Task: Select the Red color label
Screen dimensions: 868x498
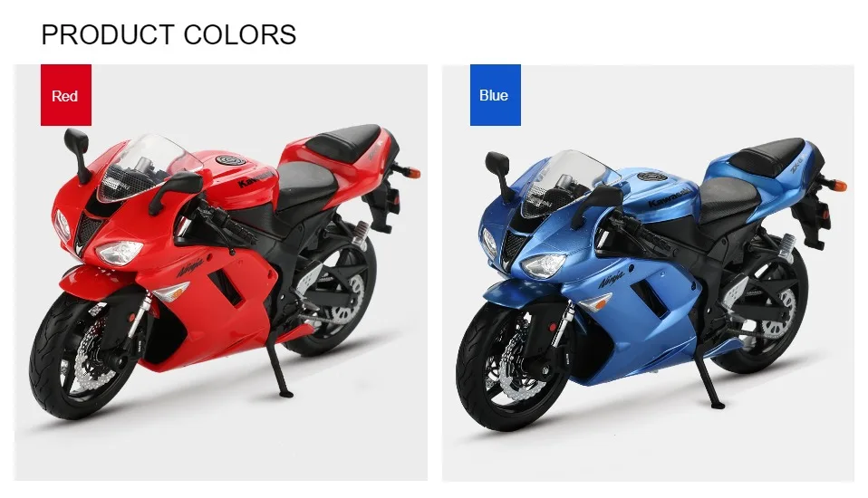Action: pyautogui.click(x=66, y=95)
